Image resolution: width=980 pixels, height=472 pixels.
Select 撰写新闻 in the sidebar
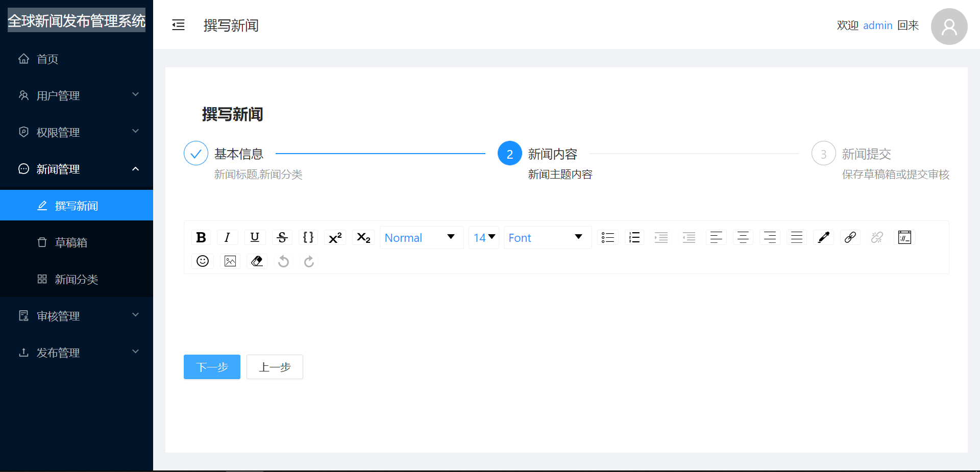coord(77,205)
